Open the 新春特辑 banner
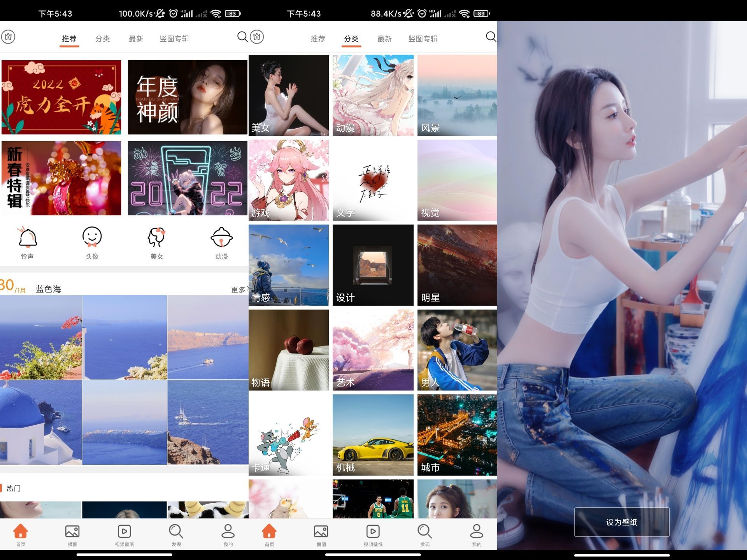The image size is (747, 560). tap(61, 178)
